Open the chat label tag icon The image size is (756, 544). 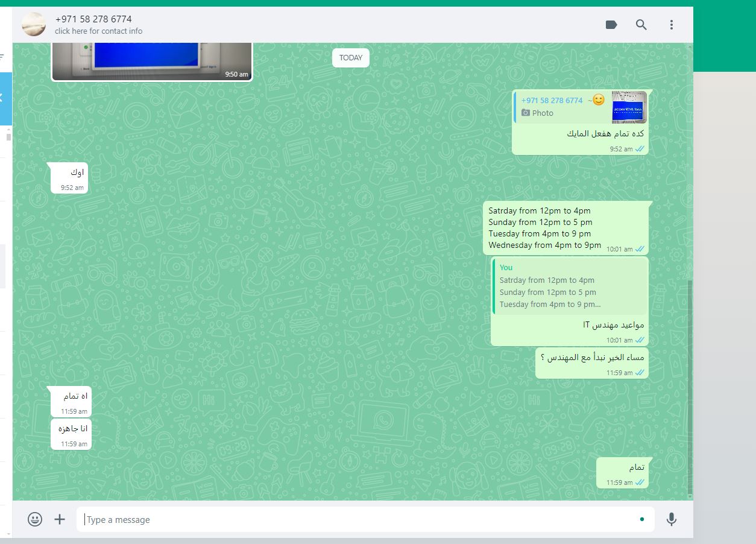pyautogui.click(x=611, y=25)
